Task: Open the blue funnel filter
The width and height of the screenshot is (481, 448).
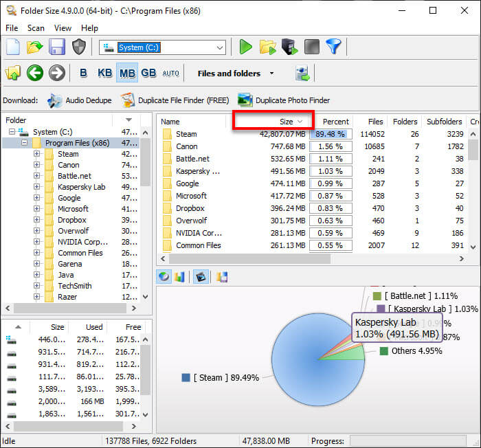Action: (333, 47)
